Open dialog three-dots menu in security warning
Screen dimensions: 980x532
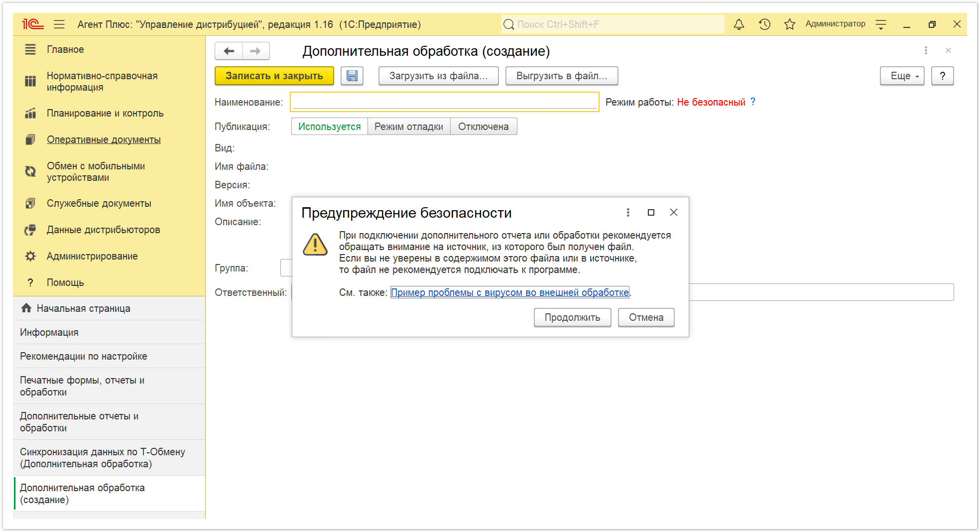pos(628,213)
